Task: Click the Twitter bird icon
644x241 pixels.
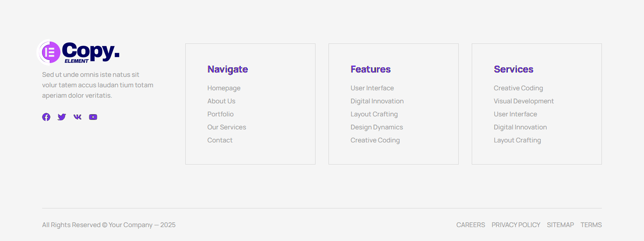Action: 62,117
